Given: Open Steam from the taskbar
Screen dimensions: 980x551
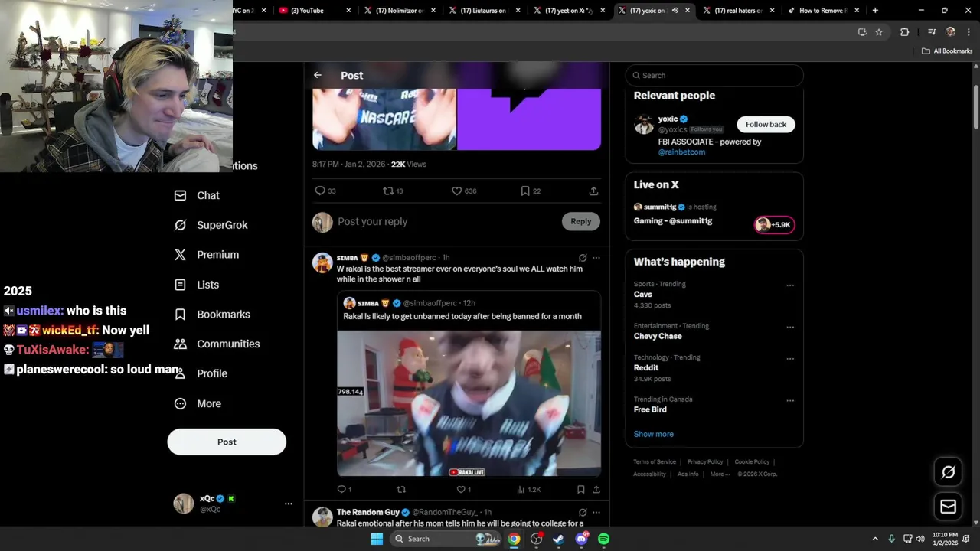Looking at the screenshot, I should 558,539.
